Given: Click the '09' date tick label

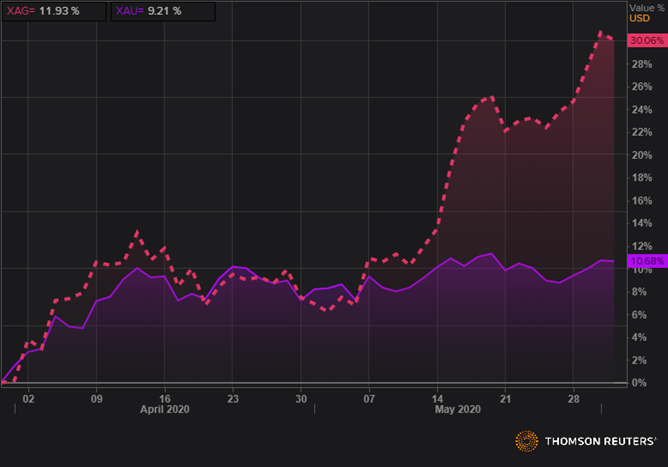Looking at the screenshot, I should tap(96, 399).
